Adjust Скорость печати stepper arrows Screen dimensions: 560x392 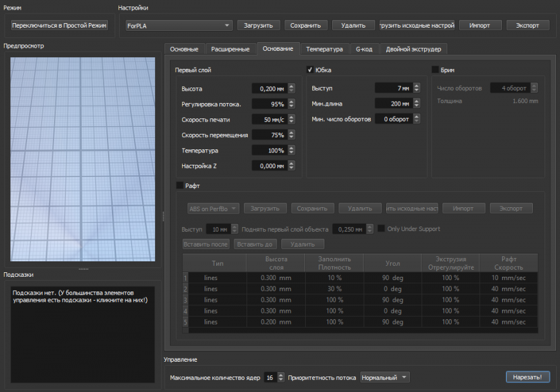(292, 119)
